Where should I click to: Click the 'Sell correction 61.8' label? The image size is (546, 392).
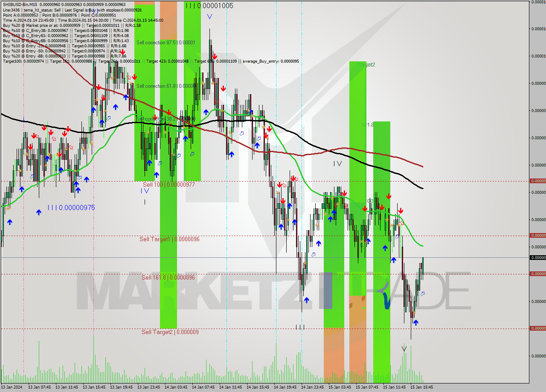click(166, 86)
